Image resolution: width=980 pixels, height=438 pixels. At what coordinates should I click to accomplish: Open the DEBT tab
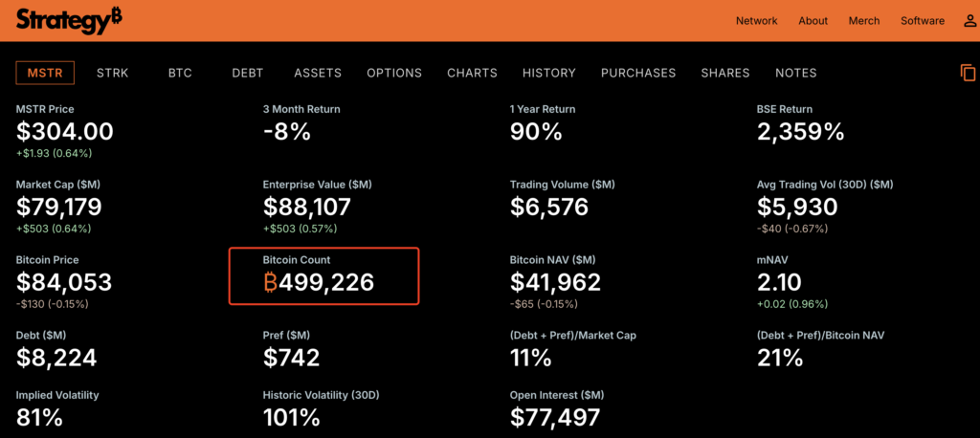(x=247, y=73)
